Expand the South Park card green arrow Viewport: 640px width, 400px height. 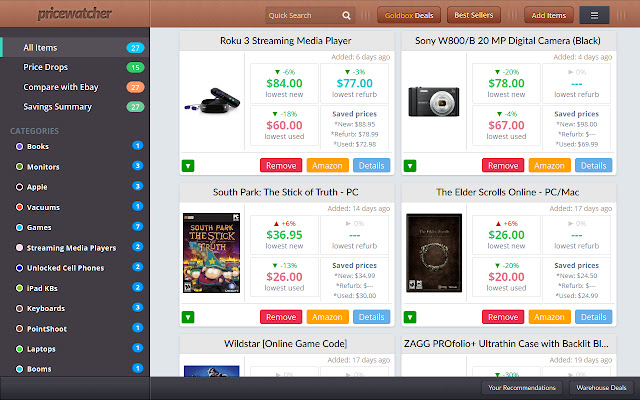click(188, 317)
